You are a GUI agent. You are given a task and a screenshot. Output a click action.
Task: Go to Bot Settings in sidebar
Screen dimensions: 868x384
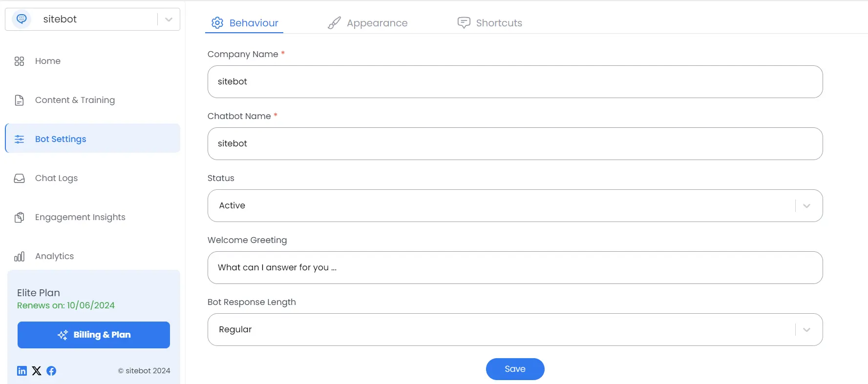[x=61, y=139]
